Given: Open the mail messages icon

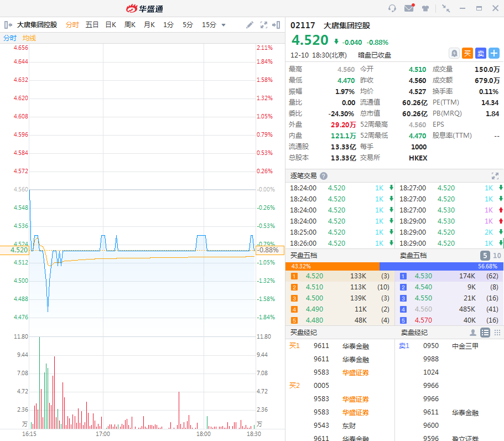Looking at the screenshot, I should coord(409,8).
